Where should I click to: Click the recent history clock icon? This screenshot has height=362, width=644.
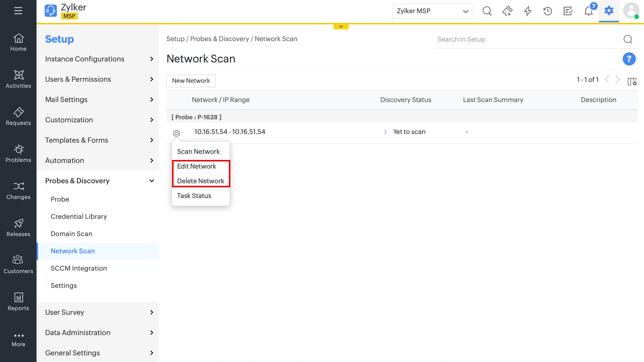tap(548, 11)
